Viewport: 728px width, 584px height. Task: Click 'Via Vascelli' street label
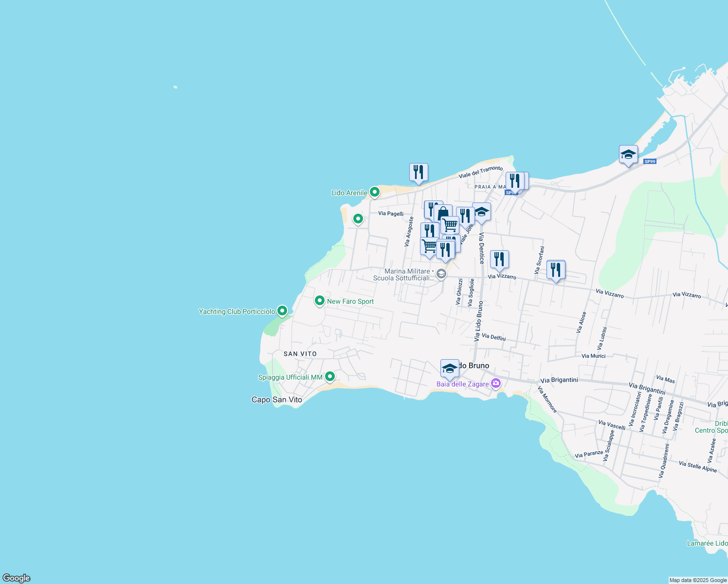pyautogui.click(x=612, y=425)
